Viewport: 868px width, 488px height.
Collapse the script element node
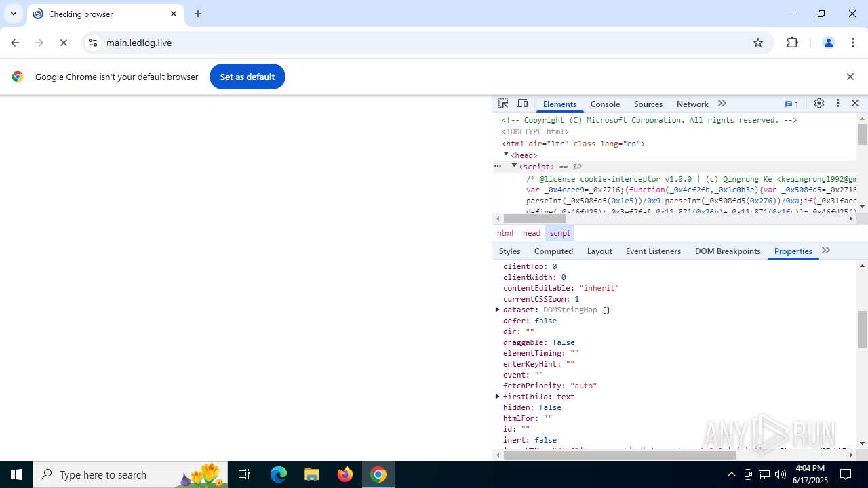coord(514,166)
